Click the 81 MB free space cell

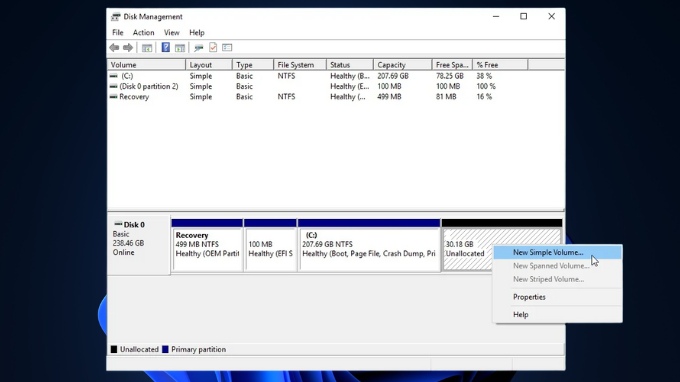[x=446, y=97]
